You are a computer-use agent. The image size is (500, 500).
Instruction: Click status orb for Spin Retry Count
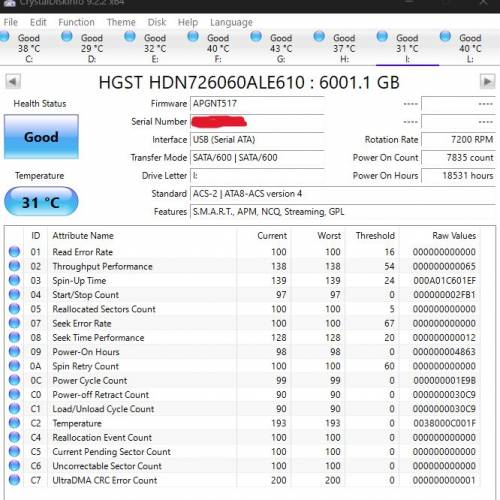coord(14,366)
